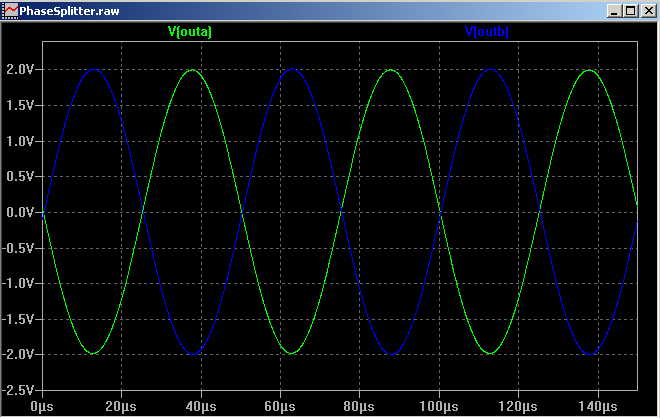Click the 120µs time axis label
Screen dimensions: 660x418
coord(518,406)
